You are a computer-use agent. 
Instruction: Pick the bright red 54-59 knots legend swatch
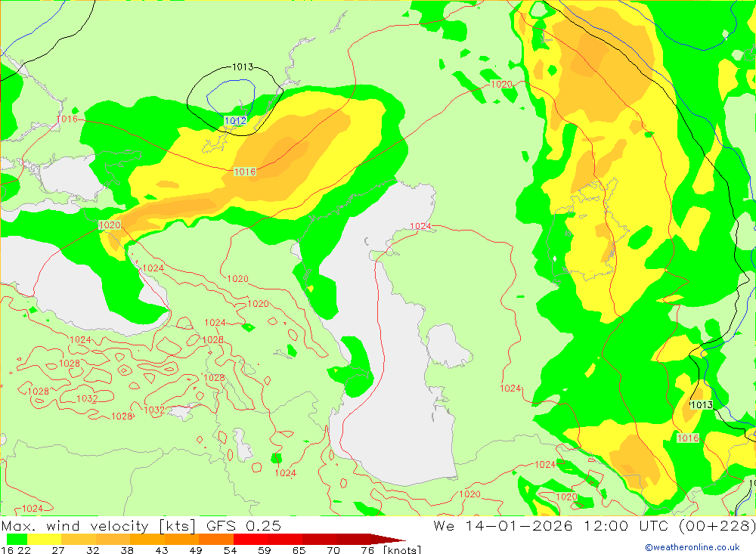pyautogui.click(x=251, y=539)
